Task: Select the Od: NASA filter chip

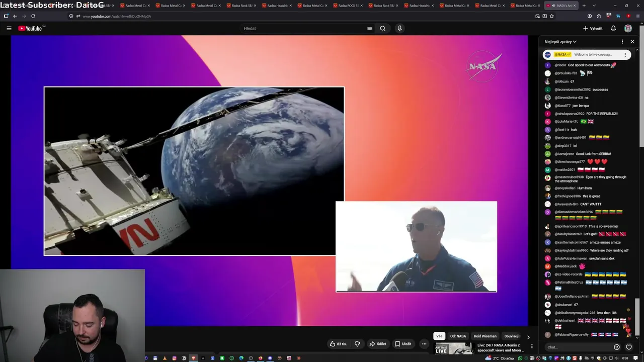Action: 458,336
